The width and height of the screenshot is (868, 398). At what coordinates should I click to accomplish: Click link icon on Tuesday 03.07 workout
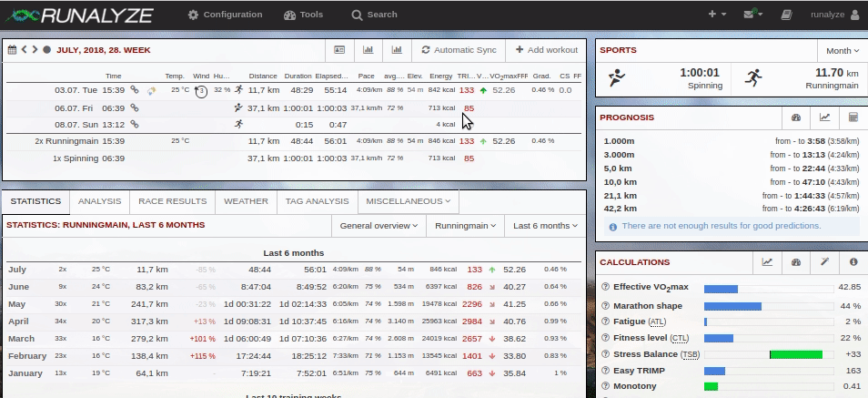pos(134,90)
